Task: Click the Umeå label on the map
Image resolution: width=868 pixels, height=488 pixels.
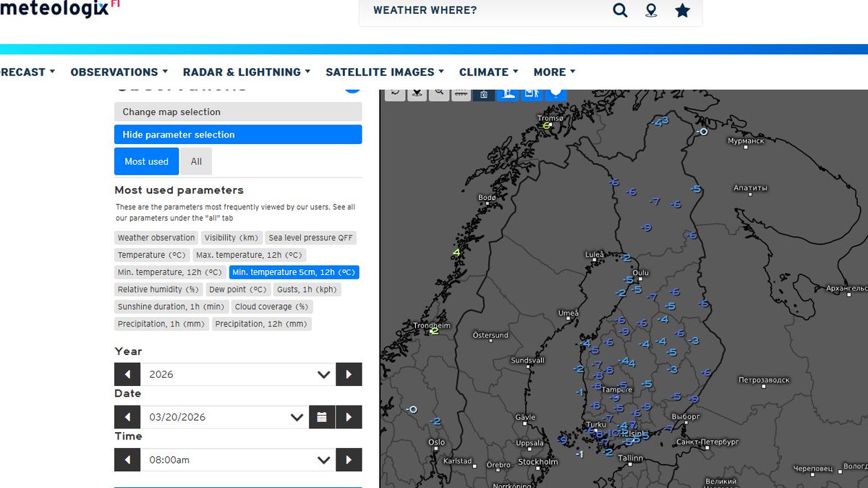Action: click(569, 313)
